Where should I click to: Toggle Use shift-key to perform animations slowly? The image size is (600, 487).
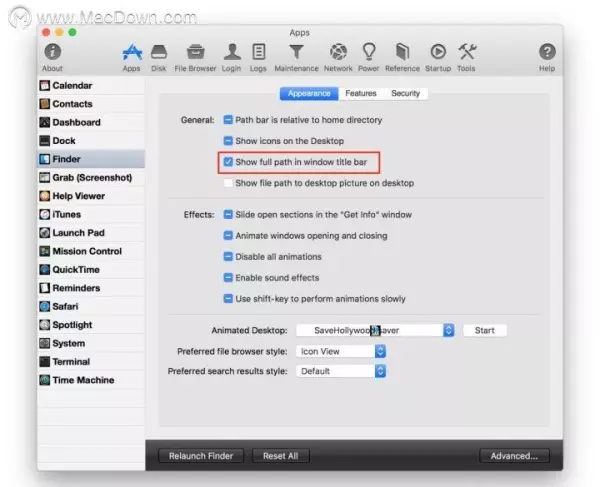(x=228, y=299)
